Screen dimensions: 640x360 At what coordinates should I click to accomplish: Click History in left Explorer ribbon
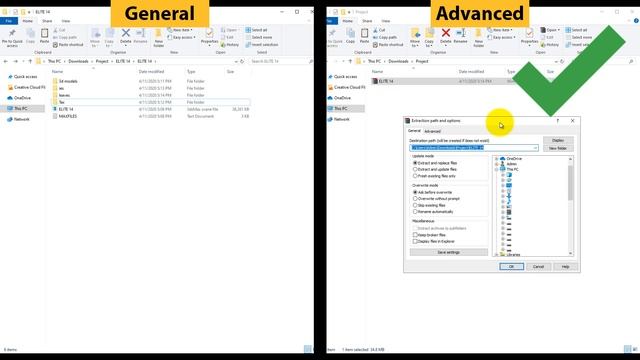coord(230,44)
